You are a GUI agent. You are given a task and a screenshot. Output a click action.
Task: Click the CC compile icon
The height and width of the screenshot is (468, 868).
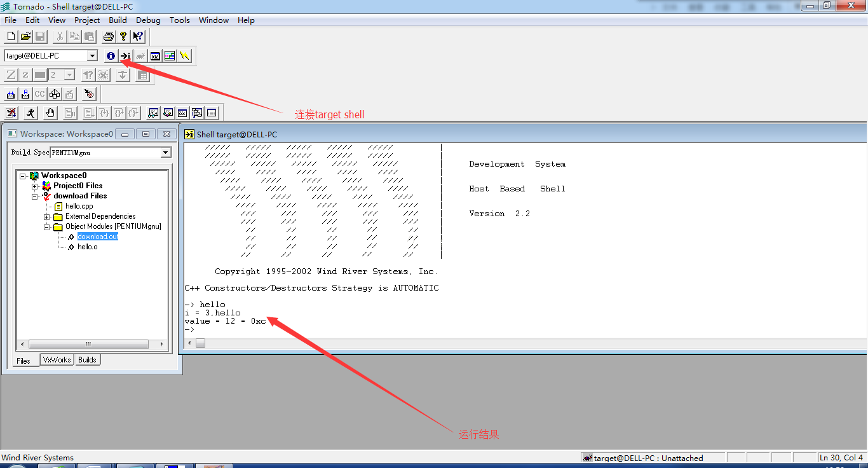(40, 94)
